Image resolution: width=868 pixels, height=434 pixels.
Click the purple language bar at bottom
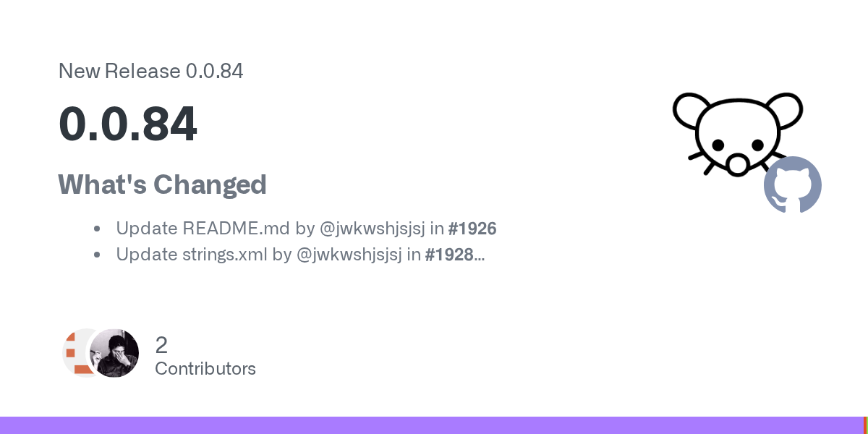(x=431, y=425)
